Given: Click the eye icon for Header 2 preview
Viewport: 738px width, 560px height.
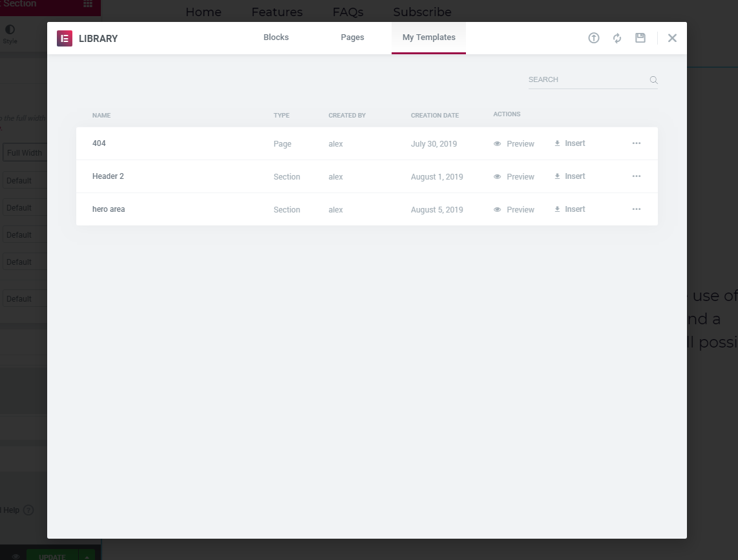Looking at the screenshot, I should click(x=498, y=177).
